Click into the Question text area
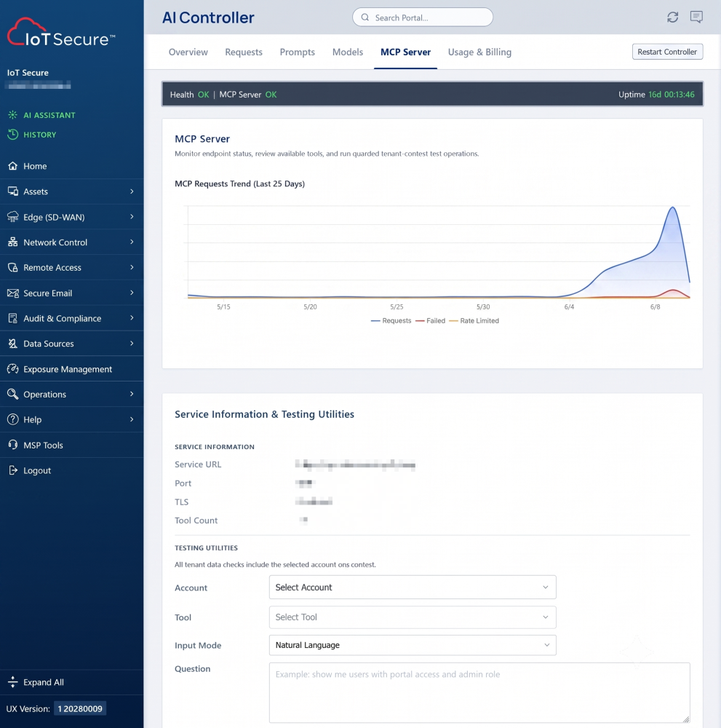This screenshot has height=728, width=721. (x=479, y=693)
